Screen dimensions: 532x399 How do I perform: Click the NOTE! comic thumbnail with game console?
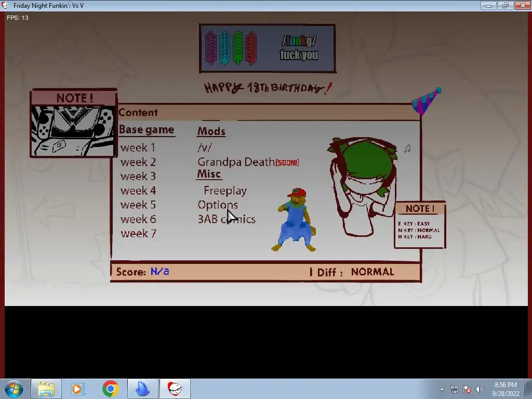point(74,124)
